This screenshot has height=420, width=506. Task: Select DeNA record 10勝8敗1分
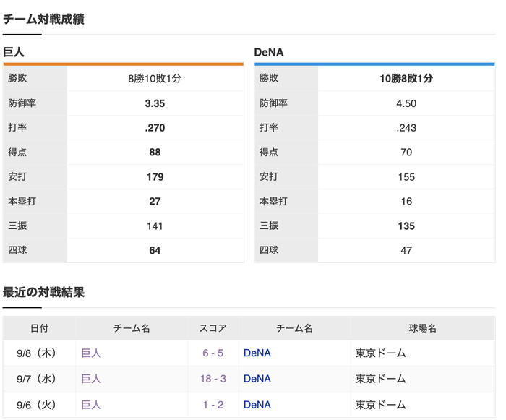click(406, 78)
